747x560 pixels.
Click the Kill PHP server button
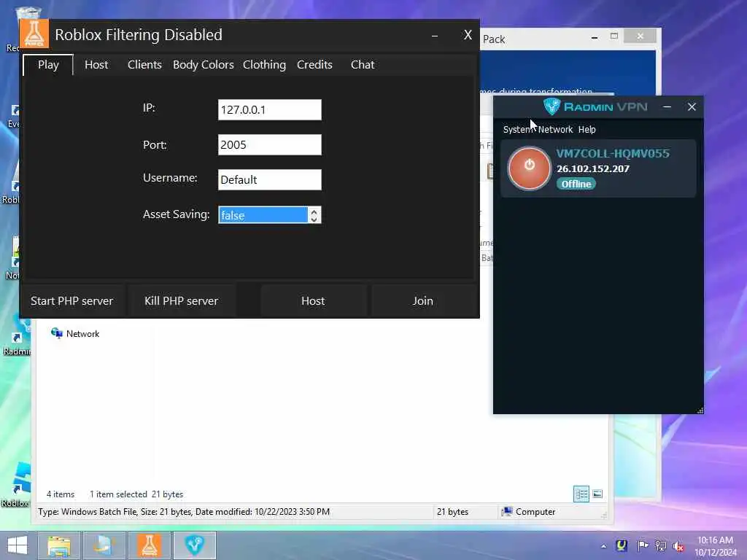[181, 301]
